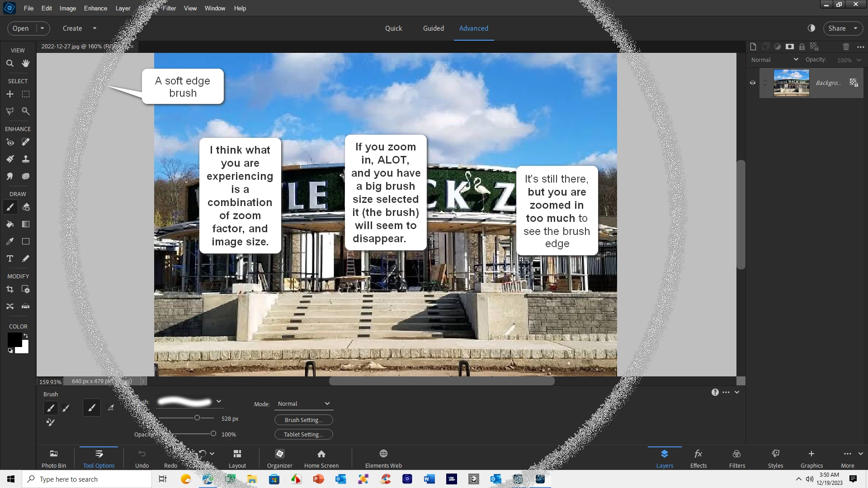Select the Rectangular Marquee tool
The width and height of the screenshot is (868, 488).
[26, 94]
